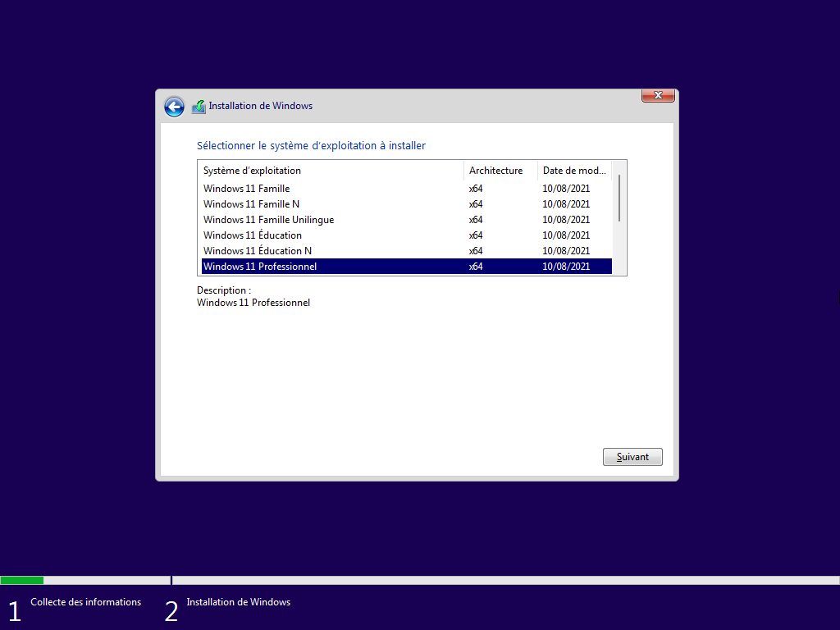Click the green installation progress bar
Viewport: 840px width, 630px height.
click(22, 580)
